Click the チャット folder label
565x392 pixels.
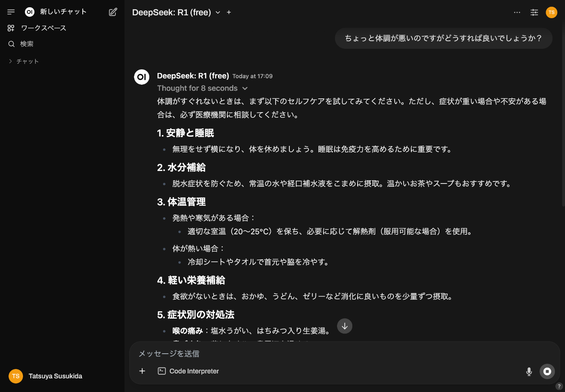[27, 61]
